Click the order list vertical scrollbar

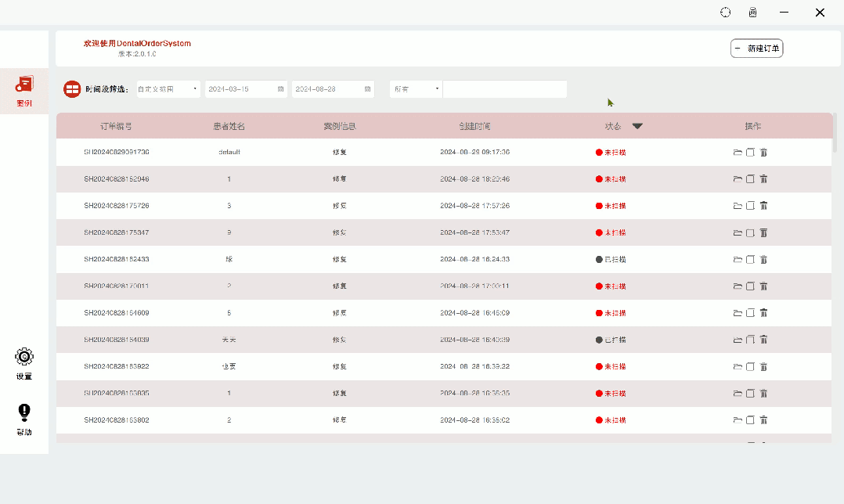[x=835, y=133]
